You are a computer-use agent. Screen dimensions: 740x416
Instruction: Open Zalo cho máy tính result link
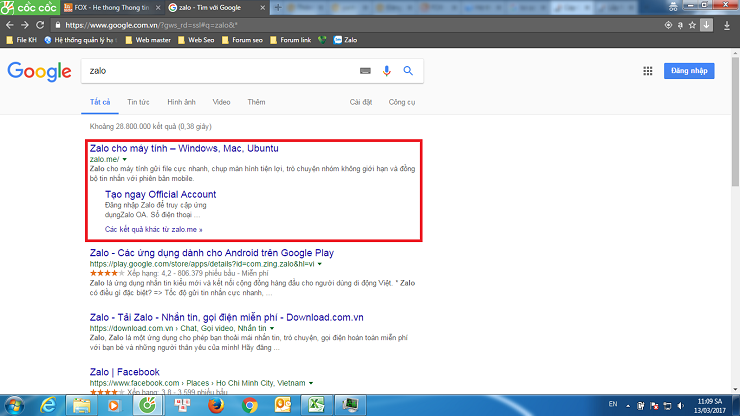tap(184, 148)
